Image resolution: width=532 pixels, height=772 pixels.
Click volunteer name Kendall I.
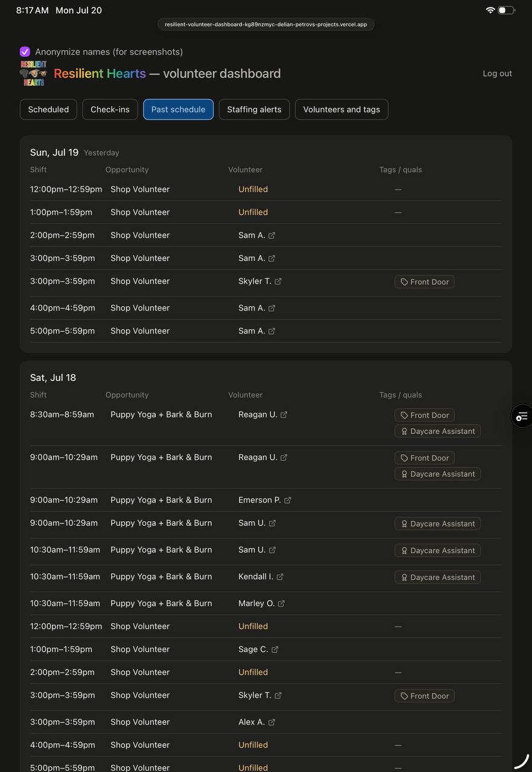256,577
